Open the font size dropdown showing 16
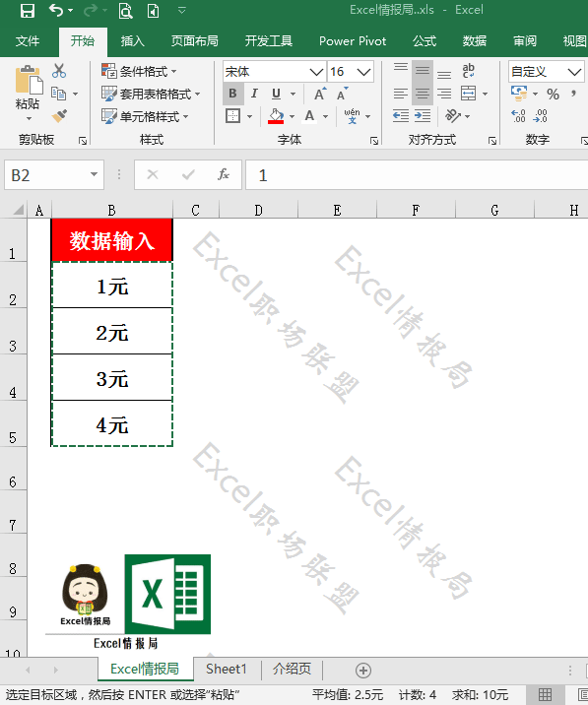Viewport: 588px width, 705px height. pyautogui.click(x=363, y=72)
